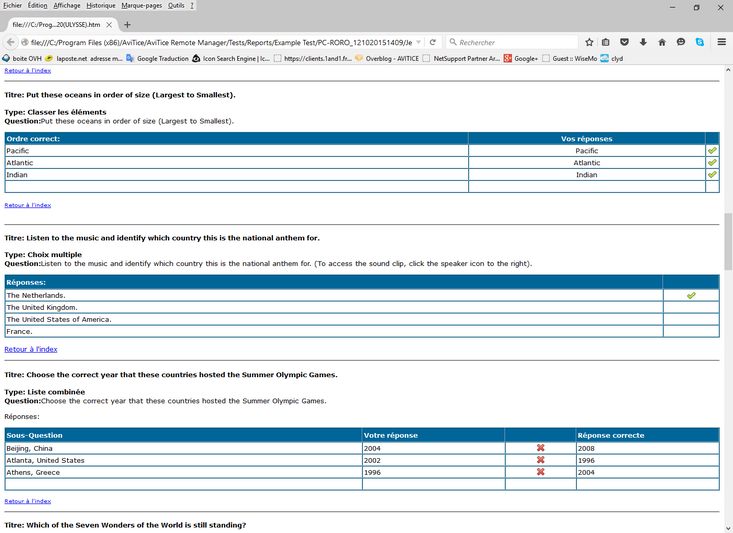Open a new tab with plus icon
The image size is (733, 533).
click(127, 25)
